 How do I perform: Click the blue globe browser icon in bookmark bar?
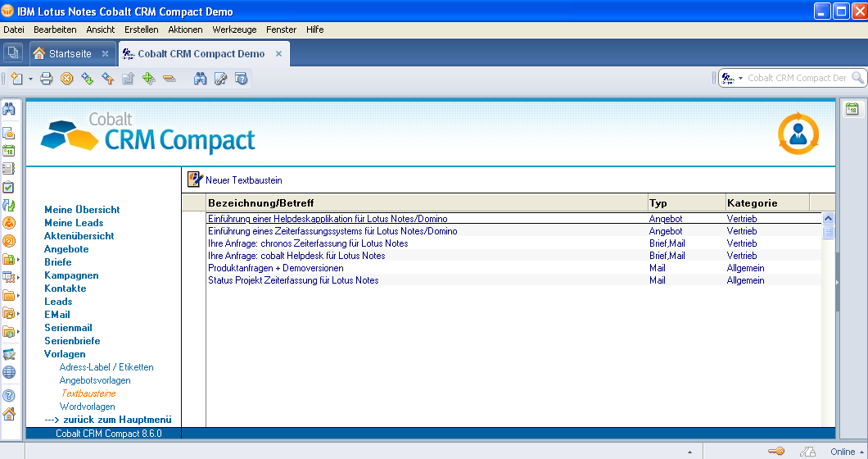tap(9, 372)
